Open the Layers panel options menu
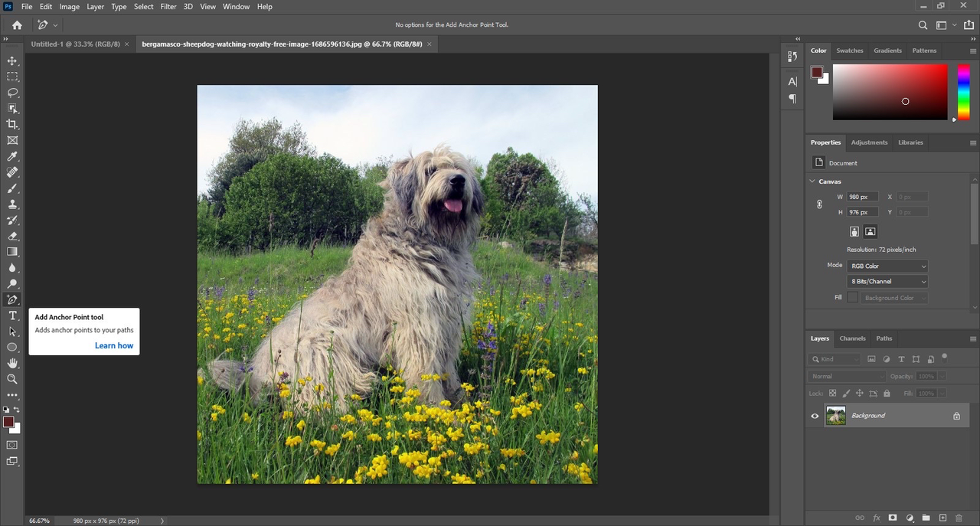 coord(972,338)
